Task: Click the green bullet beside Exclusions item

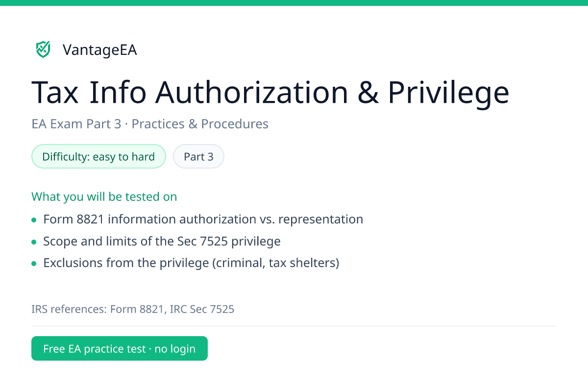Action: (34, 264)
